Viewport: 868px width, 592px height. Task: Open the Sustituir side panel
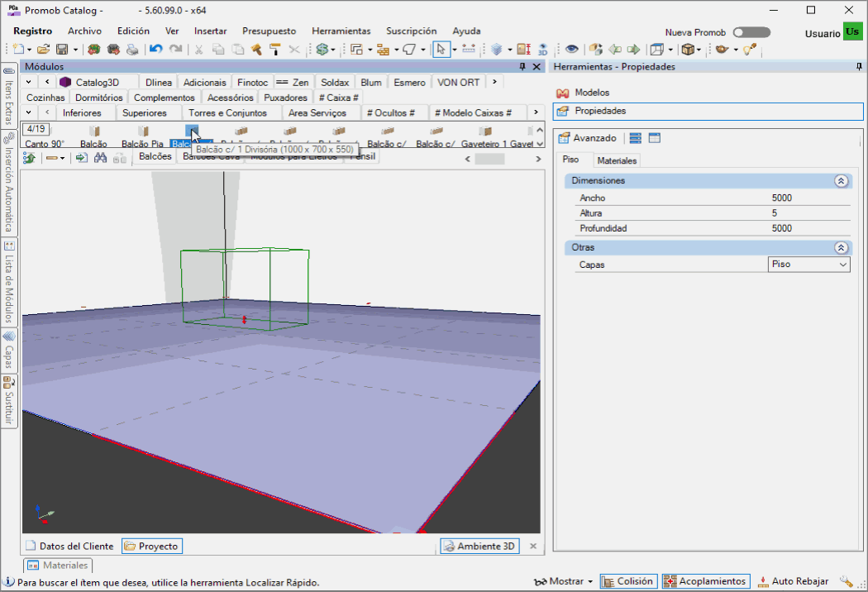(x=9, y=401)
